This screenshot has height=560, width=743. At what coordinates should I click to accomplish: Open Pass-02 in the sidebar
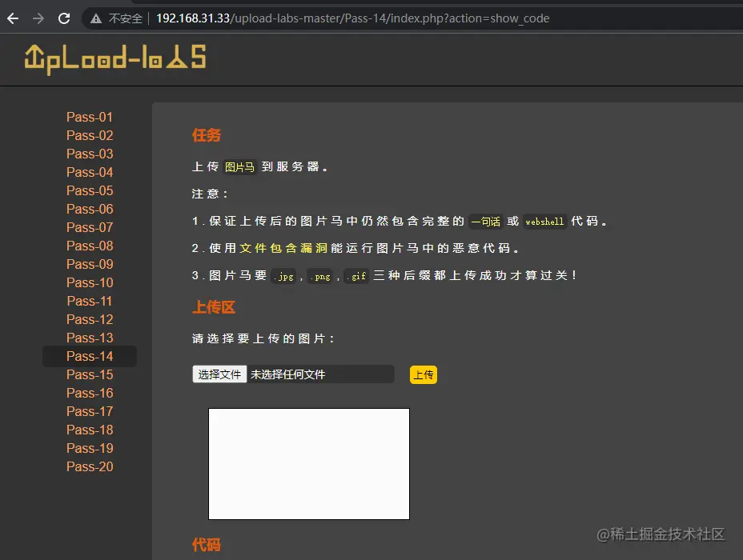click(90, 135)
